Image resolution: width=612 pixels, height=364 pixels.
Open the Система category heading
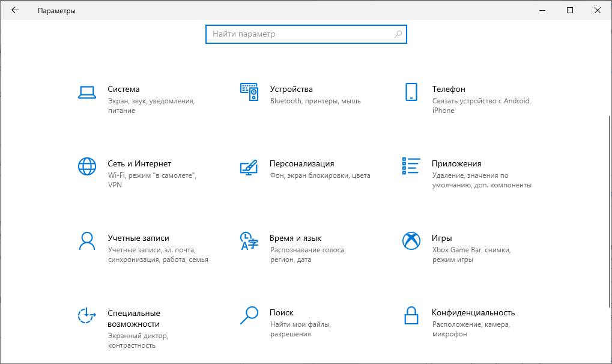click(124, 89)
